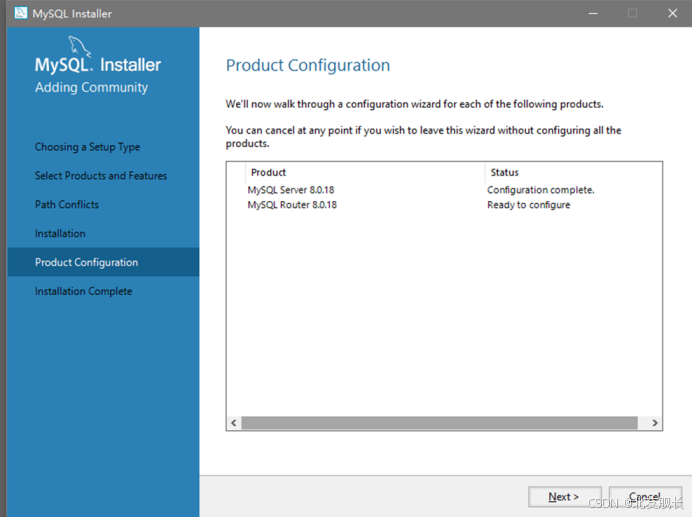Select the Installation step in sidebar
The height and width of the screenshot is (517, 692).
click(60, 234)
